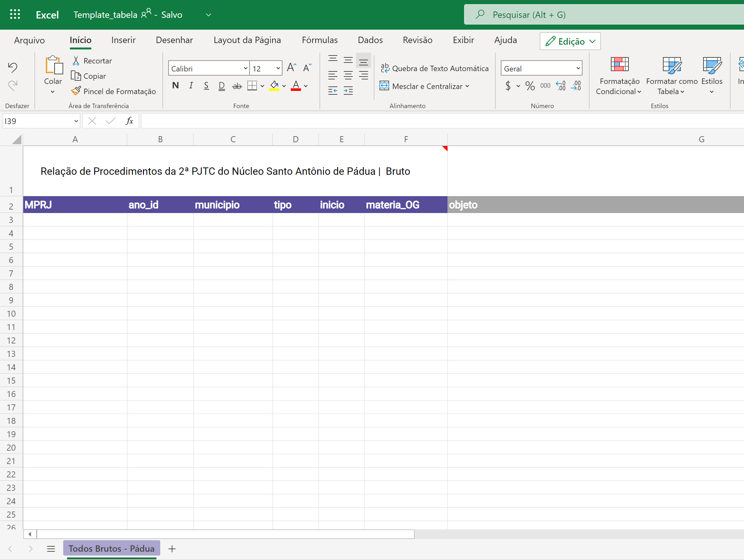Switch to the Dados tab
Image resolution: width=744 pixels, height=560 pixels.
[x=370, y=40]
